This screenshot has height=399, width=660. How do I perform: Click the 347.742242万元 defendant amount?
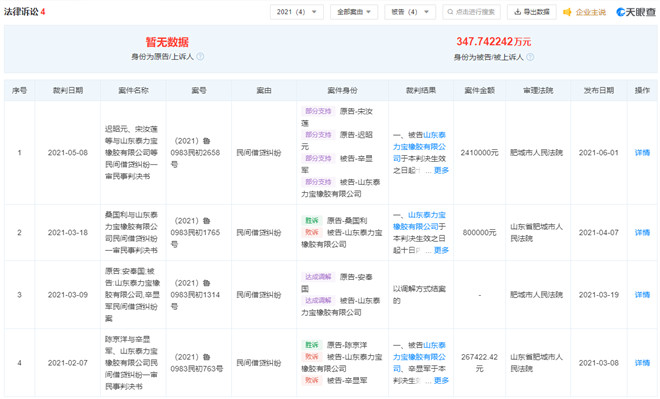[x=493, y=42]
